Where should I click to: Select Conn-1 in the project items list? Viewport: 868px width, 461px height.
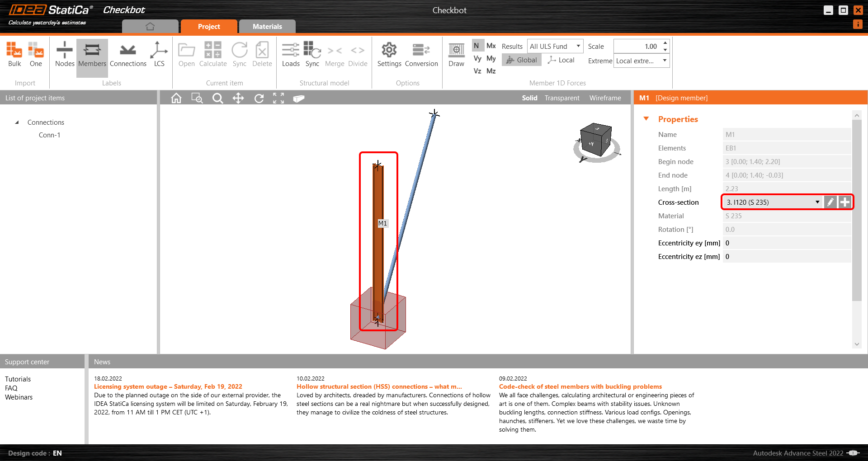[49, 135]
